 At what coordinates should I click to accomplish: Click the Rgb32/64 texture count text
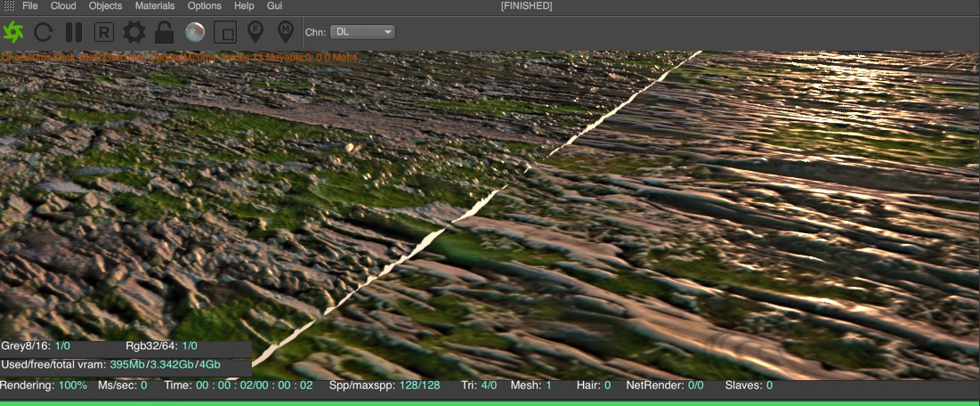point(161,345)
